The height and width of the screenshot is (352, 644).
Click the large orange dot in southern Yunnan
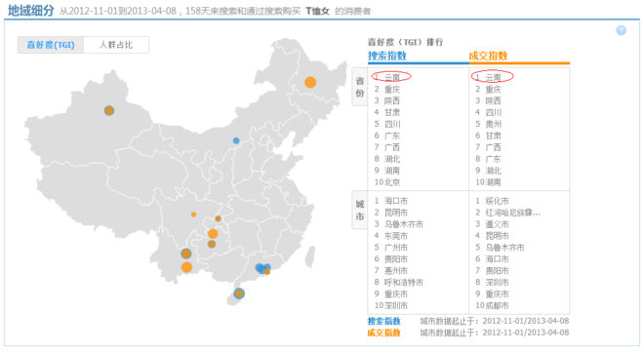pyautogui.click(x=186, y=267)
